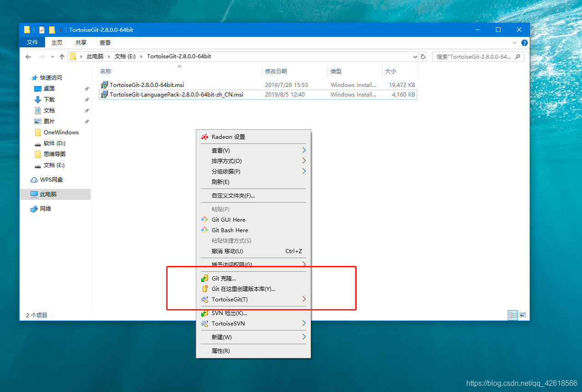Select 思维导图 folder in sidebar
This screenshot has width=582, height=392.
[55, 154]
